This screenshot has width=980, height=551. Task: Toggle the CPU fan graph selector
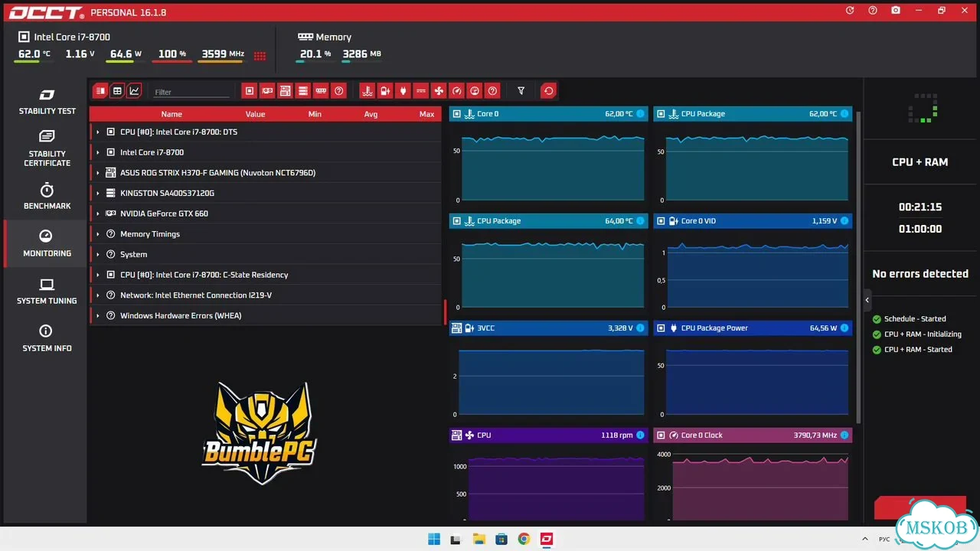click(x=457, y=435)
